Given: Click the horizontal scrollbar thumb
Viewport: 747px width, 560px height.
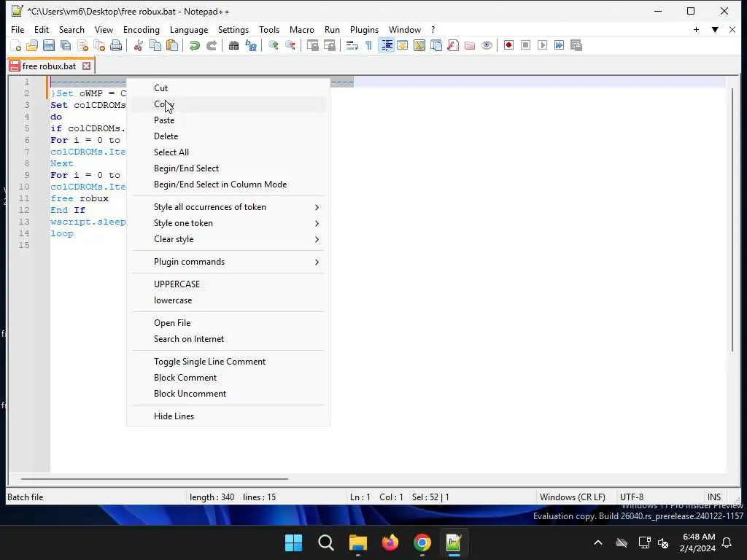Looking at the screenshot, I should coord(155,478).
